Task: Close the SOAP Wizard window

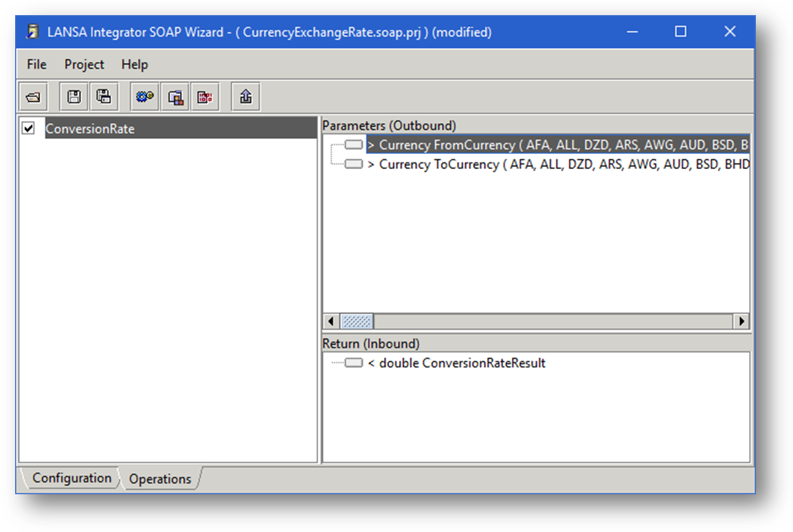Action: [x=730, y=32]
